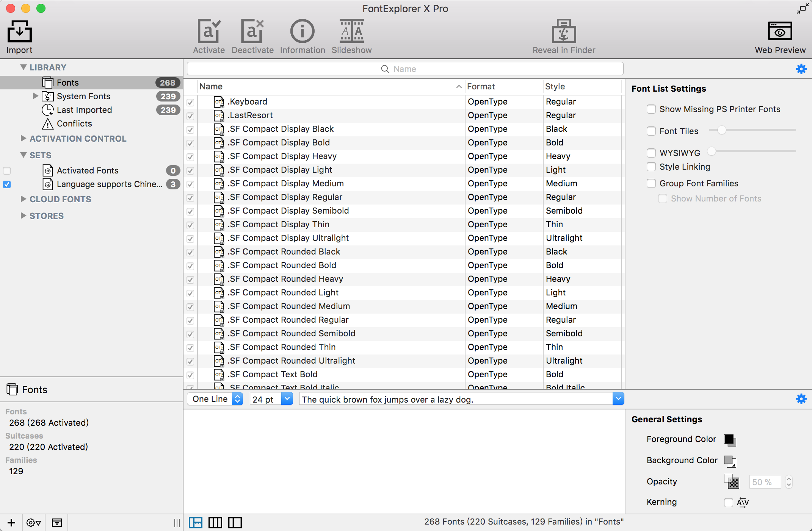This screenshot has width=812, height=531.
Task: Enable the WYSIWYG checkbox
Action: point(651,153)
